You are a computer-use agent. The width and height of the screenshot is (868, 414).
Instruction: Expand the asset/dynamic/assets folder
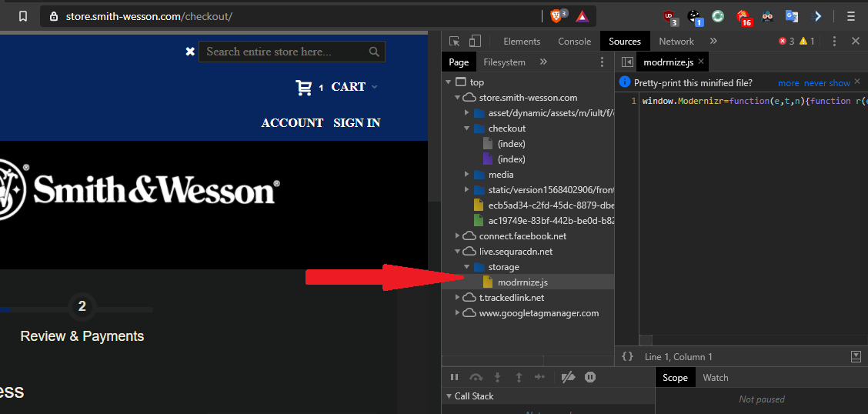tap(466, 113)
